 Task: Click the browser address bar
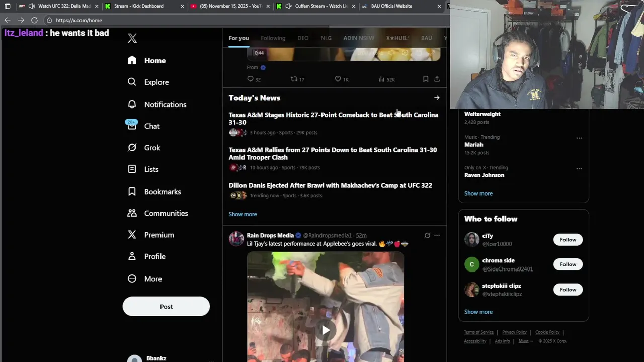(247, 20)
